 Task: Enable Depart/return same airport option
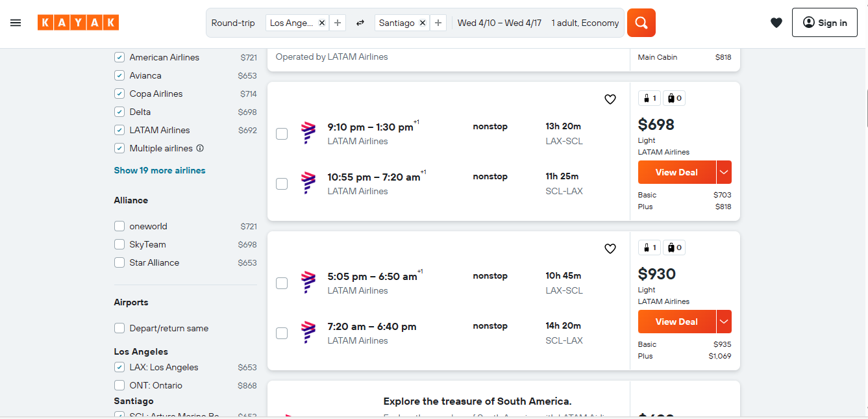(119, 328)
